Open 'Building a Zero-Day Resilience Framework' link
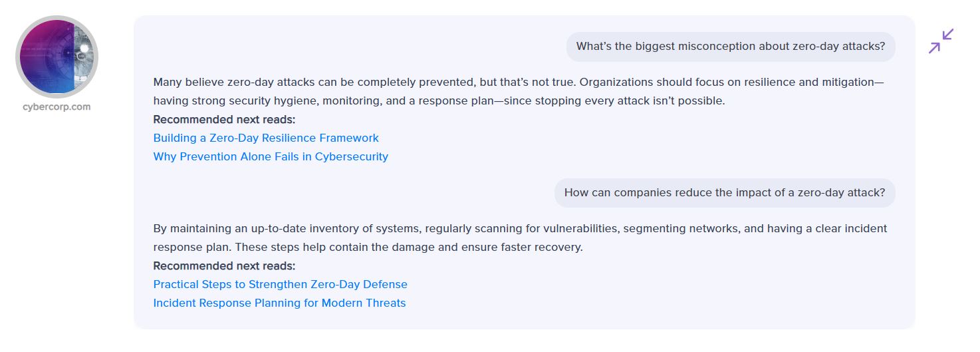The image size is (980, 352). pyautogui.click(x=266, y=138)
